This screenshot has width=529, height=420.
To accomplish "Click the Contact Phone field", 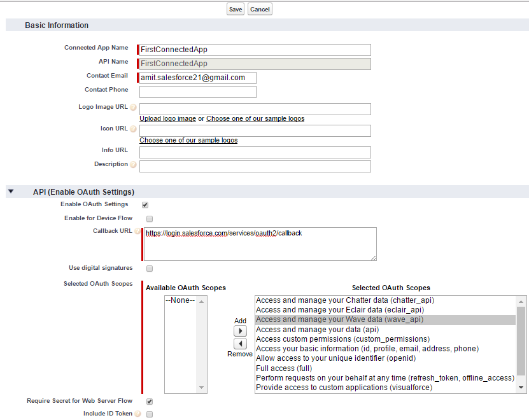I will pos(198,92).
